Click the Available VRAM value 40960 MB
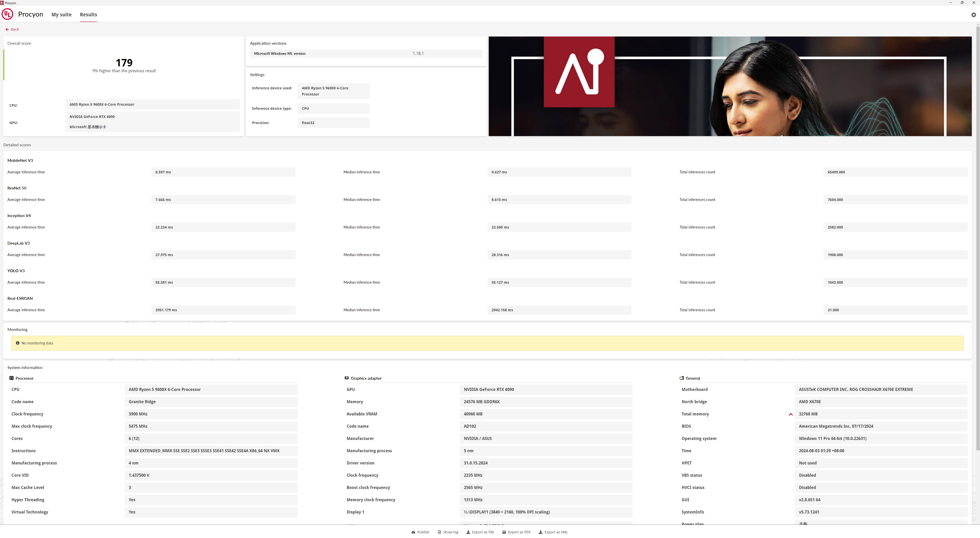 pos(546,414)
